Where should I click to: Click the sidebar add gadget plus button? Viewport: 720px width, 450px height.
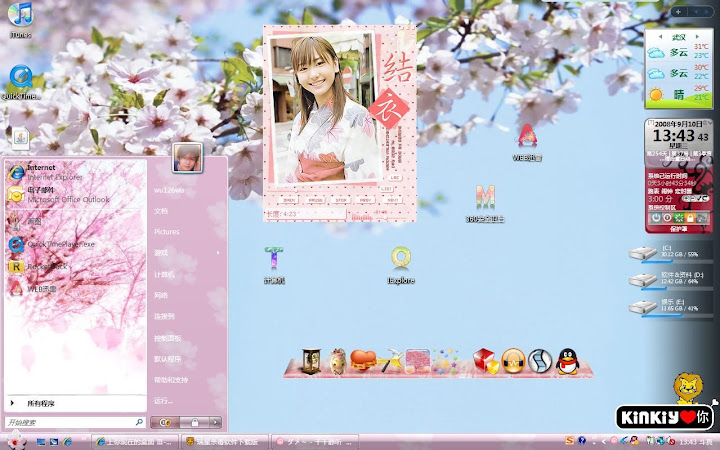[x=678, y=12]
